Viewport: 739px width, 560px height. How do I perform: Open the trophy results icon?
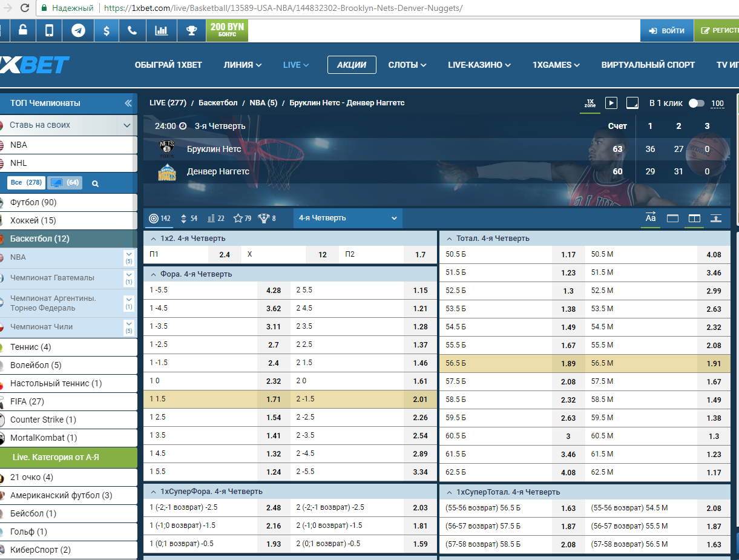[x=191, y=30]
